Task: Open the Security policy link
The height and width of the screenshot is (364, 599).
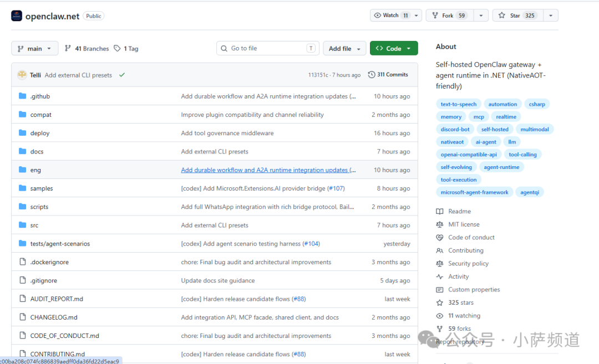Action: [x=468, y=264]
